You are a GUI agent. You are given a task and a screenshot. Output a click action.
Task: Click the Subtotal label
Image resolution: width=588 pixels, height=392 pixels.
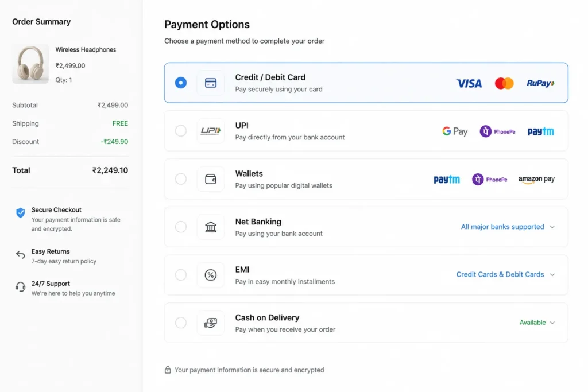pos(25,105)
